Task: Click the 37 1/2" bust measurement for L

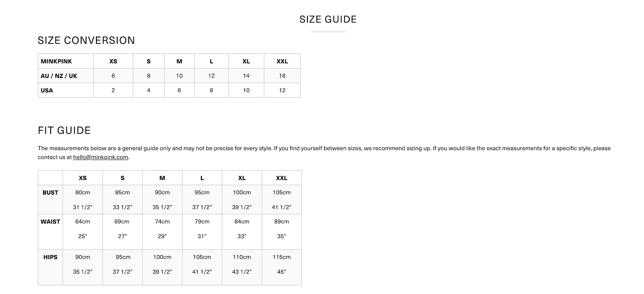Action: click(202, 207)
